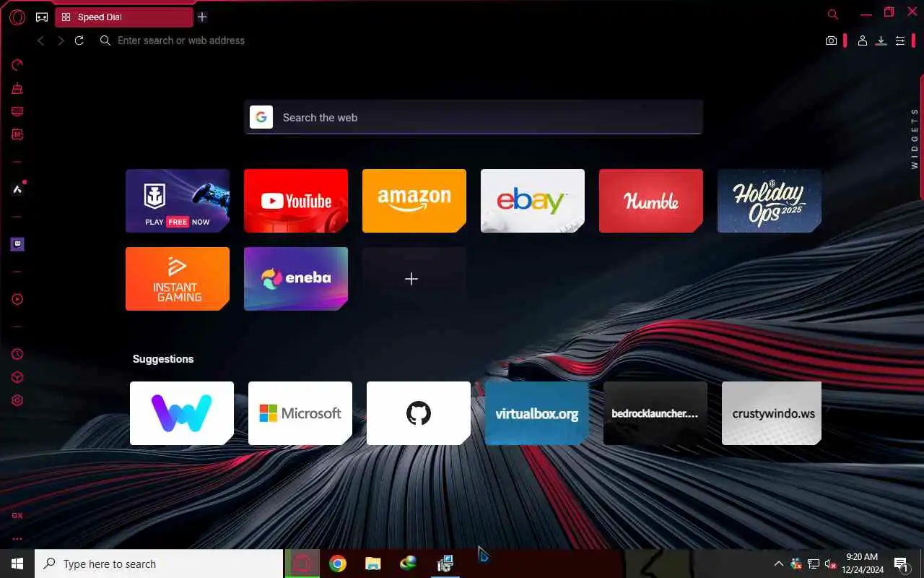Open the eBay speed dial tile
This screenshot has height=578, width=924.
click(x=533, y=201)
